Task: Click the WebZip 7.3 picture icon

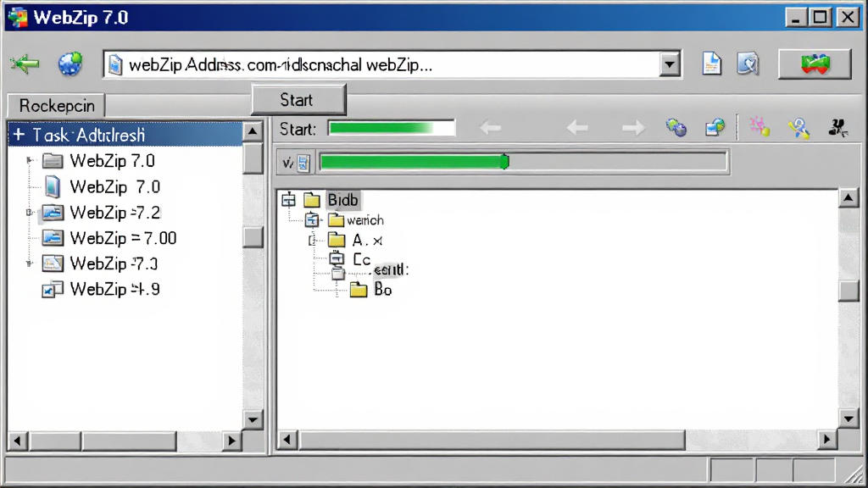Action: click(53, 263)
